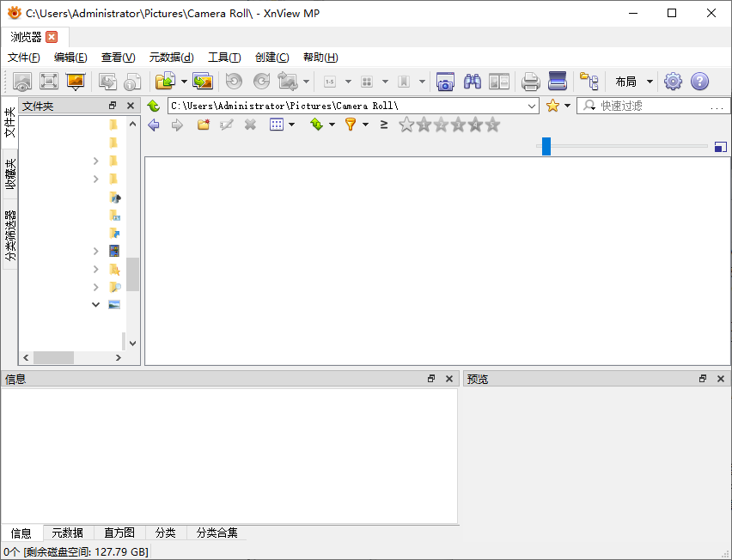
Task: Set rating filter to five stars
Action: (x=492, y=125)
